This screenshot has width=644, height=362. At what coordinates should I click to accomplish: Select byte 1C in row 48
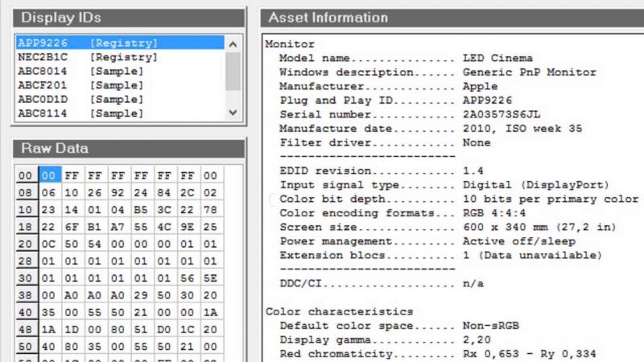click(x=188, y=330)
